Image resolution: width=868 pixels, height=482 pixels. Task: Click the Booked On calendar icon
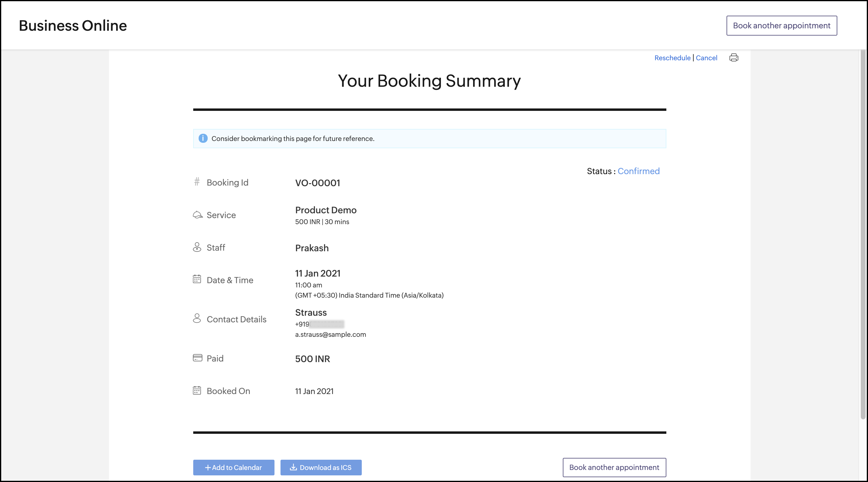(x=197, y=391)
